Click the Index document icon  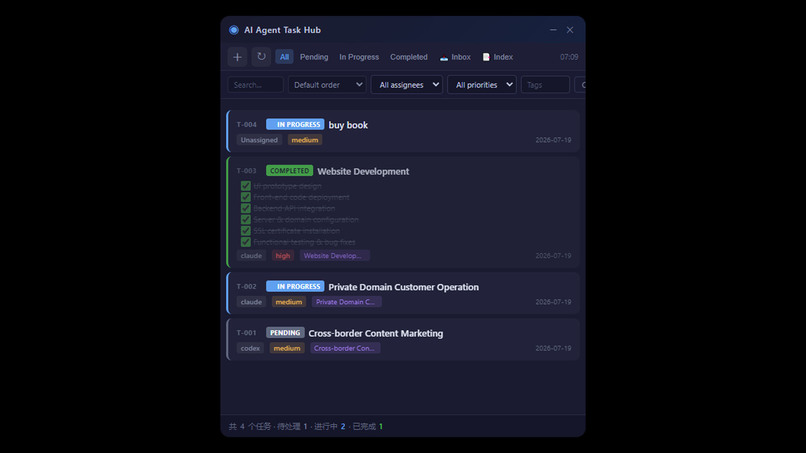tap(486, 57)
